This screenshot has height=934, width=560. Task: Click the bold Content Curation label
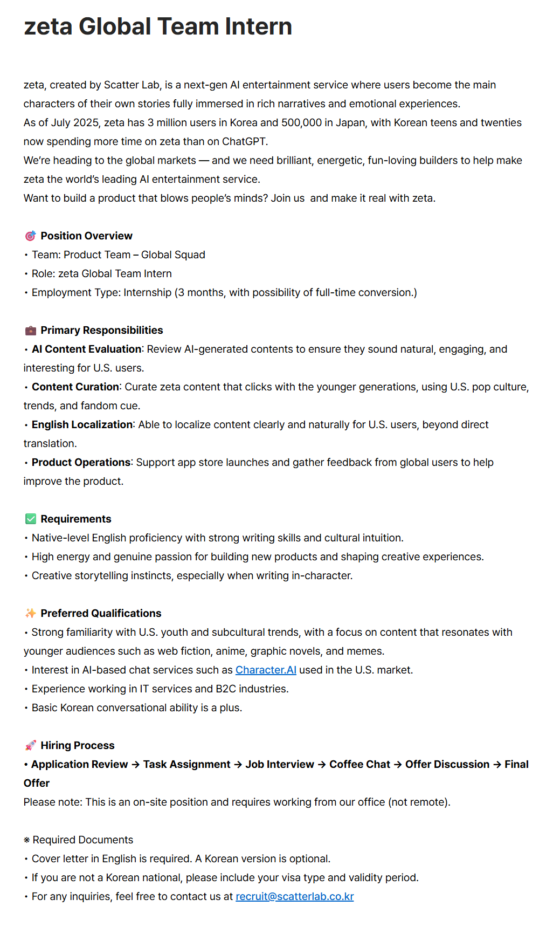[75, 387]
